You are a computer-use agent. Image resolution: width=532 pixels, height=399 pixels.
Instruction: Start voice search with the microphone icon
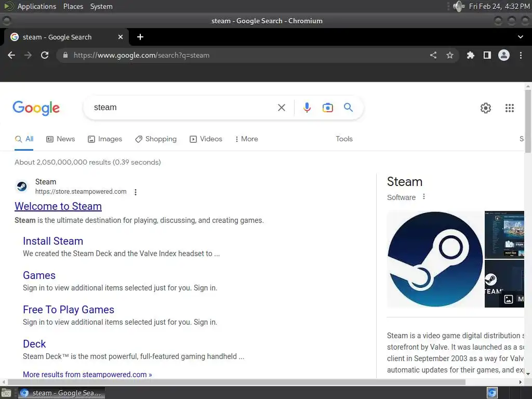coord(307,108)
